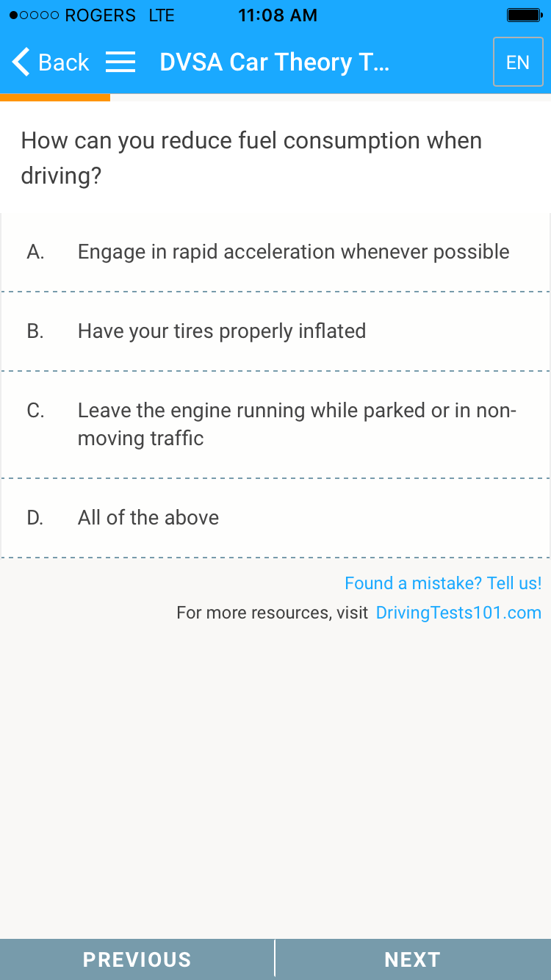Tap the fuel consumption question text

pyautogui.click(x=251, y=158)
